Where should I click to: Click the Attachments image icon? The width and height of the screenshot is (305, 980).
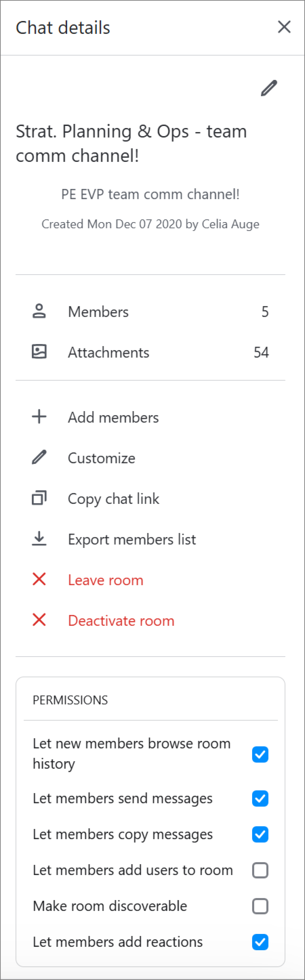39,352
